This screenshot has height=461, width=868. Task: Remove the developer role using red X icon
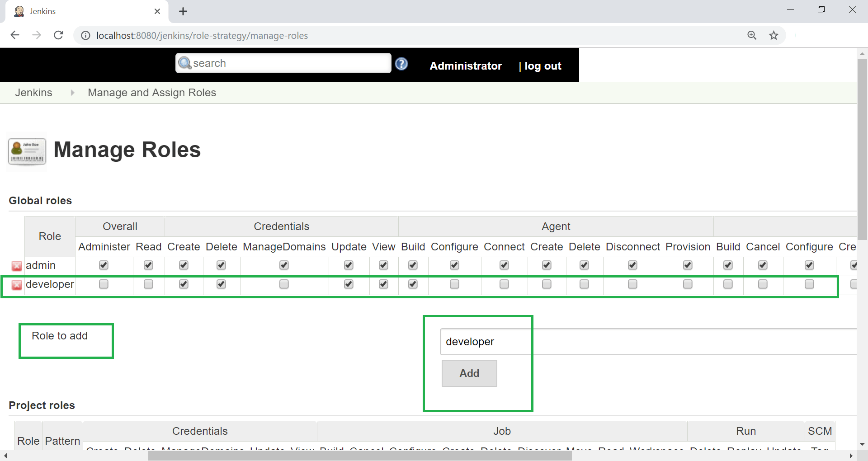tap(17, 285)
